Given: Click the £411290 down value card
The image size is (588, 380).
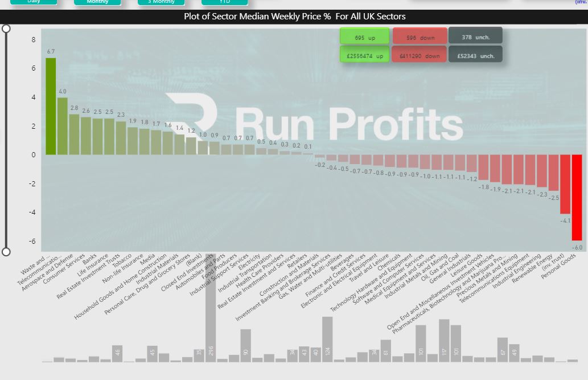Looking at the screenshot, I should (x=420, y=55).
